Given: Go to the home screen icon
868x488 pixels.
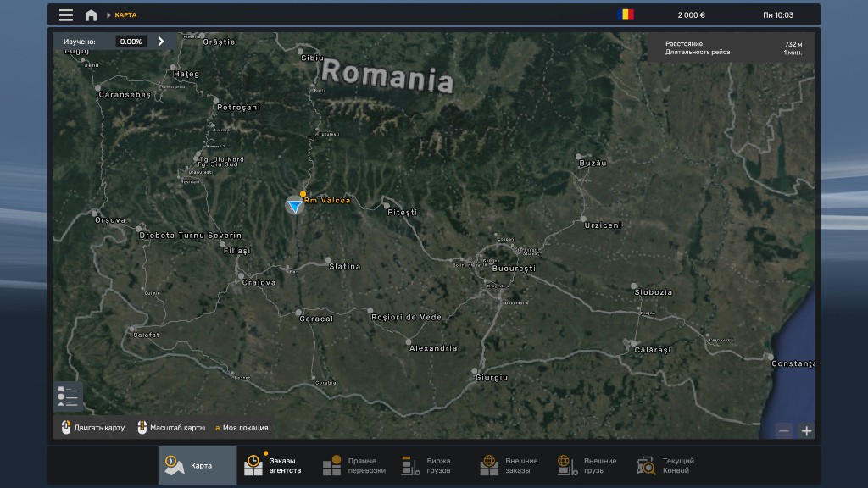Looking at the screenshot, I should 91,15.
